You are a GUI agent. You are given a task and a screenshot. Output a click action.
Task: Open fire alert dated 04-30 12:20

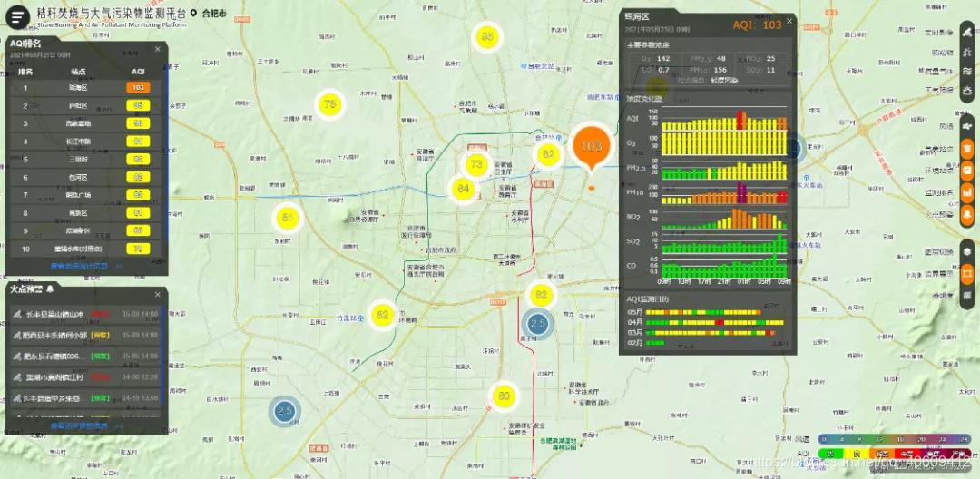coord(85,377)
